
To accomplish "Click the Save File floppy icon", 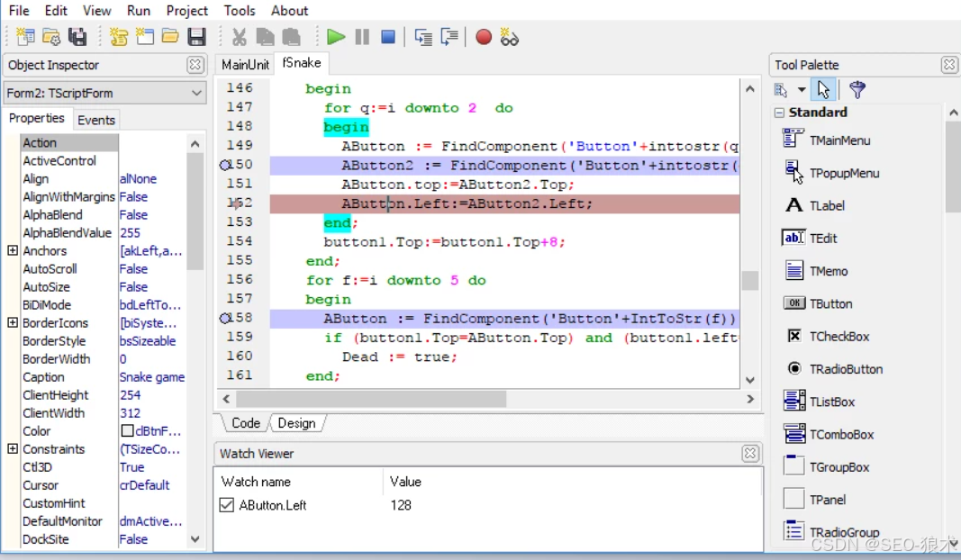I will tap(196, 38).
